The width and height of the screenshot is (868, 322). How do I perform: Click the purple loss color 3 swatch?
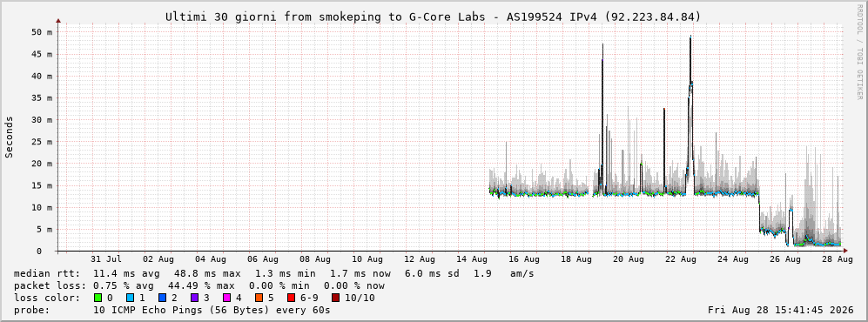[195, 298]
